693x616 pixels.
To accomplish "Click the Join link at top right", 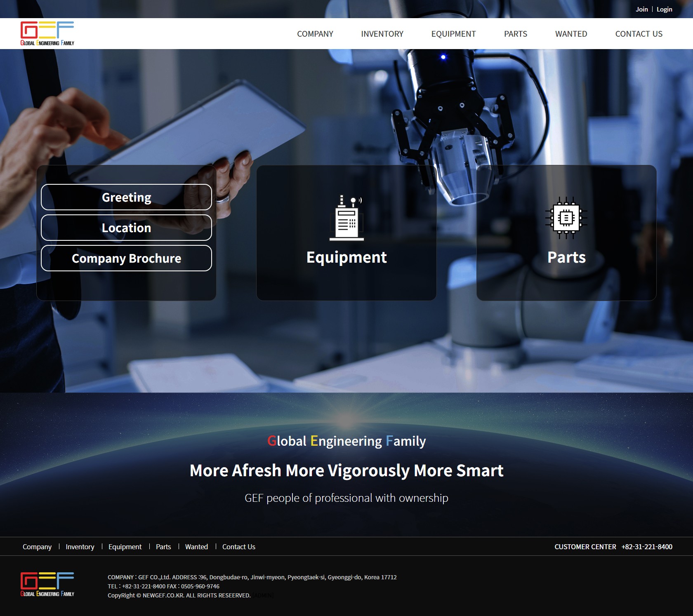I will pos(641,9).
